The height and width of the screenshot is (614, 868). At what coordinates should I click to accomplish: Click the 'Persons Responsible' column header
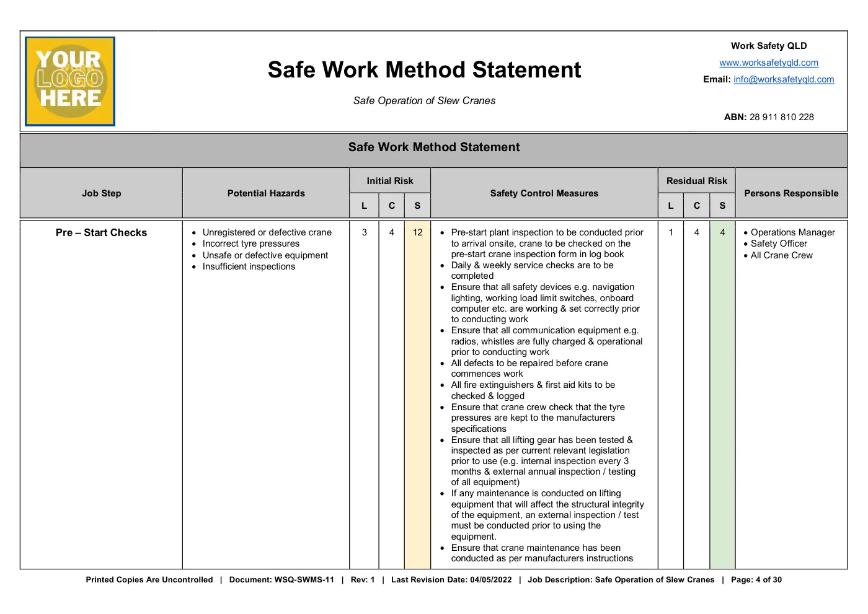791,193
